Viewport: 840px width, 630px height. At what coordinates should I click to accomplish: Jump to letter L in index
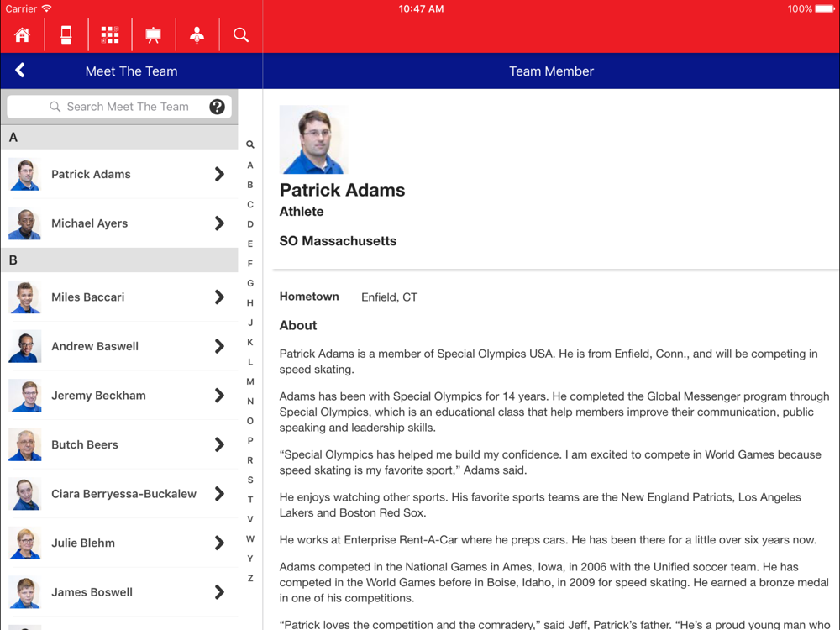[250, 362]
